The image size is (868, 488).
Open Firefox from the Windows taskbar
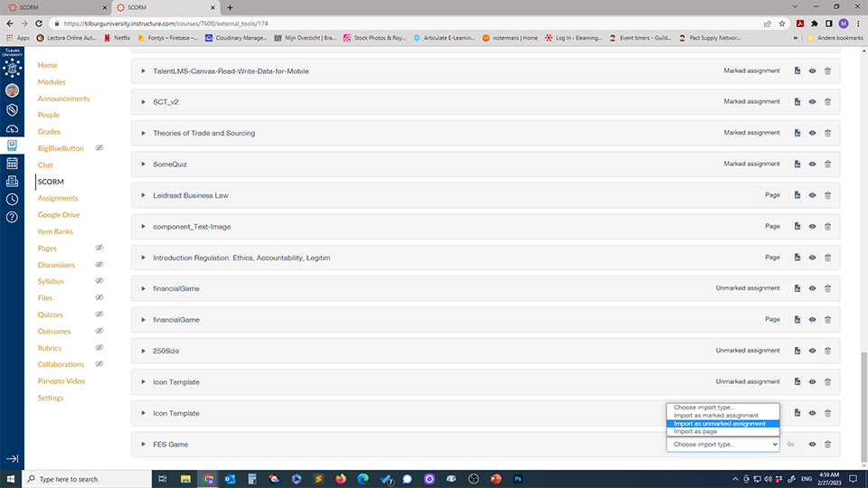[x=341, y=479]
